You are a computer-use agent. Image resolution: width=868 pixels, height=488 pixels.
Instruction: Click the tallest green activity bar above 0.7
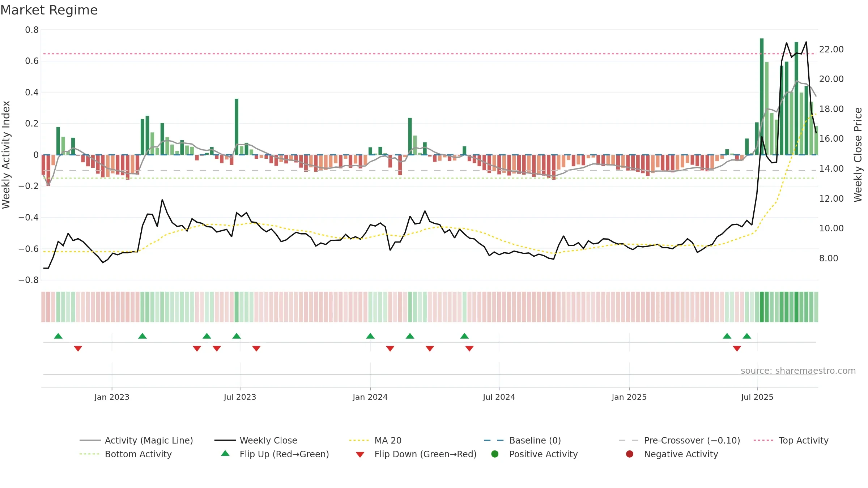762,97
